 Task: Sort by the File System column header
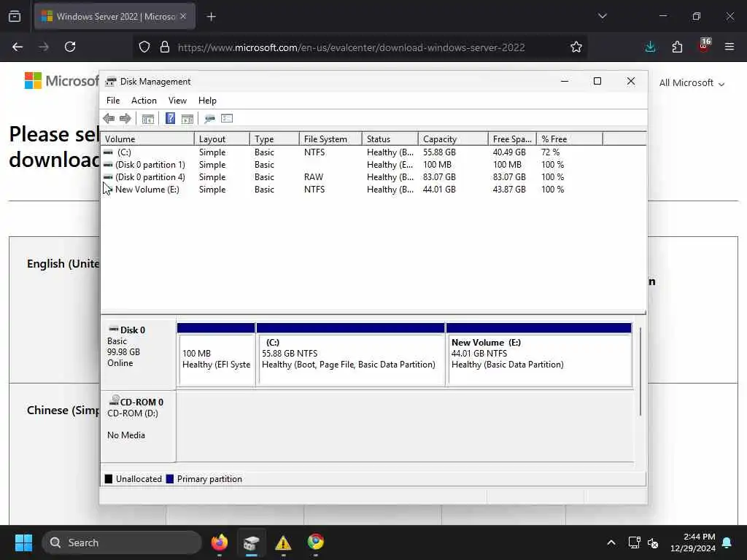[330, 139]
